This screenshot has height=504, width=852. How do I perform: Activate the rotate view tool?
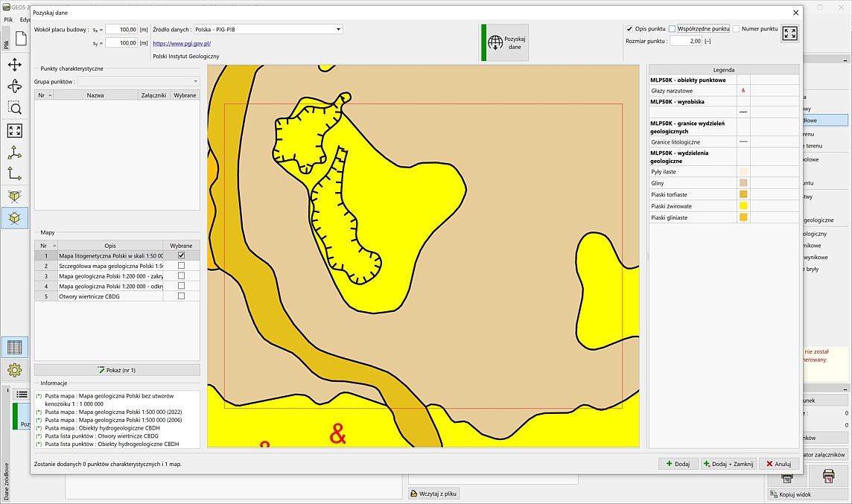(x=14, y=86)
